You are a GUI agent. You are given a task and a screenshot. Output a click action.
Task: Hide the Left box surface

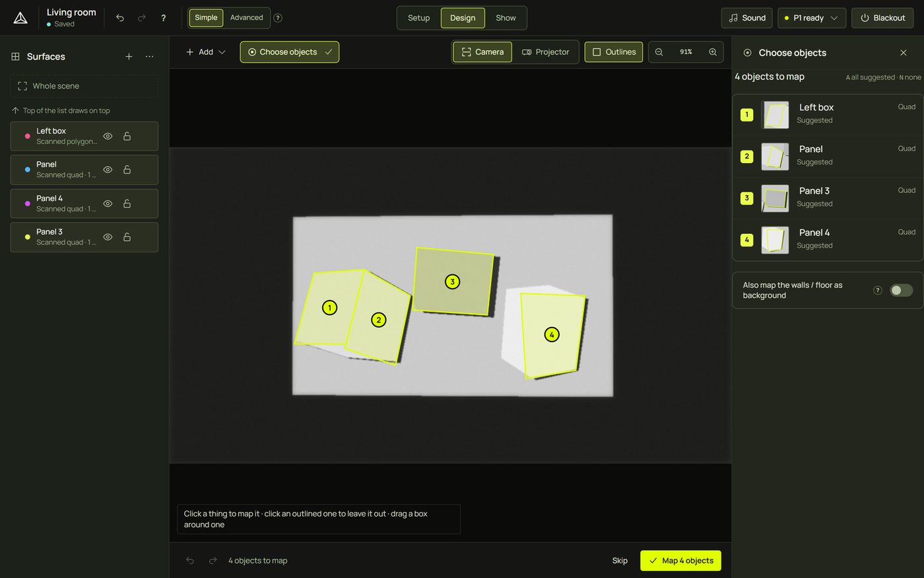[x=108, y=136]
